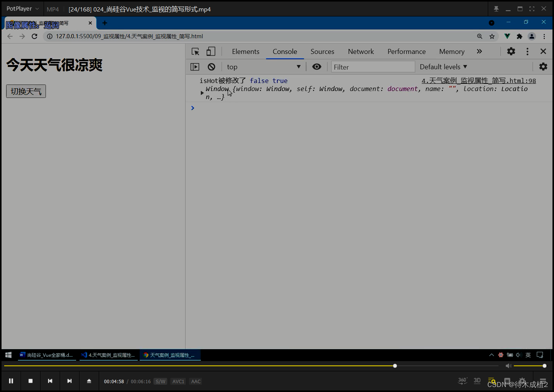
Task: Click the AVC1 video codec label
Action: (178, 381)
